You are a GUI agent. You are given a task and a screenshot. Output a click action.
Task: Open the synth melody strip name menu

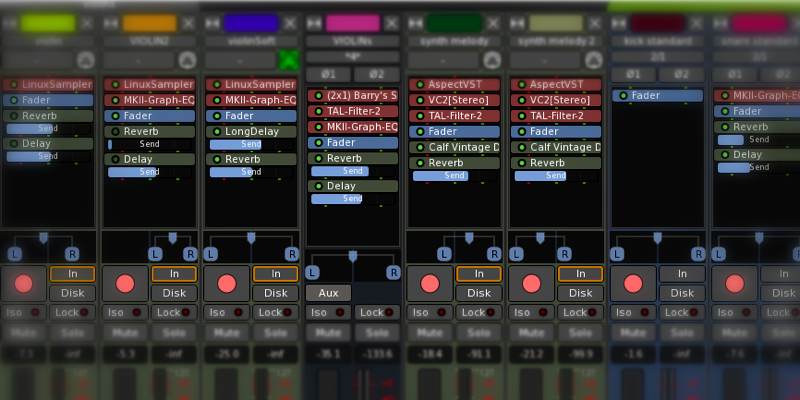454,41
